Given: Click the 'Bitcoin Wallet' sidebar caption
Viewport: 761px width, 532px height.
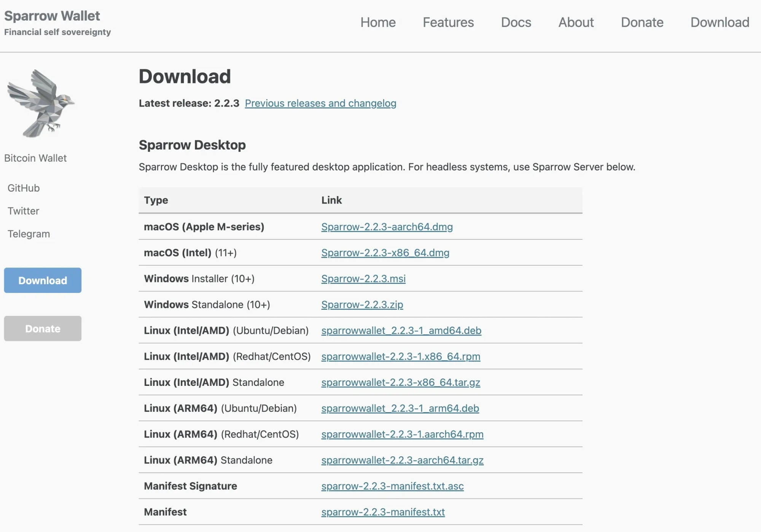Looking at the screenshot, I should (35, 158).
